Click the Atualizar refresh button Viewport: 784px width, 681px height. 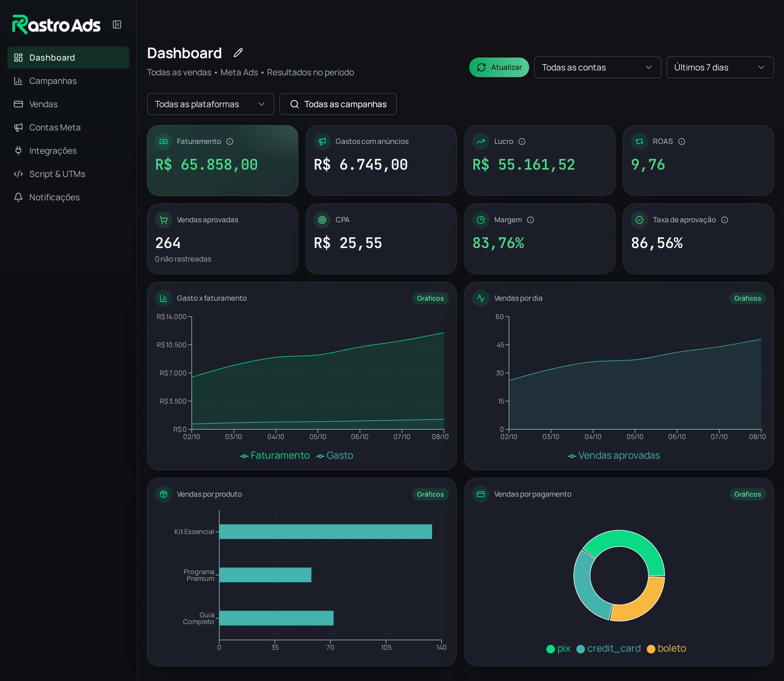[499, 67]
